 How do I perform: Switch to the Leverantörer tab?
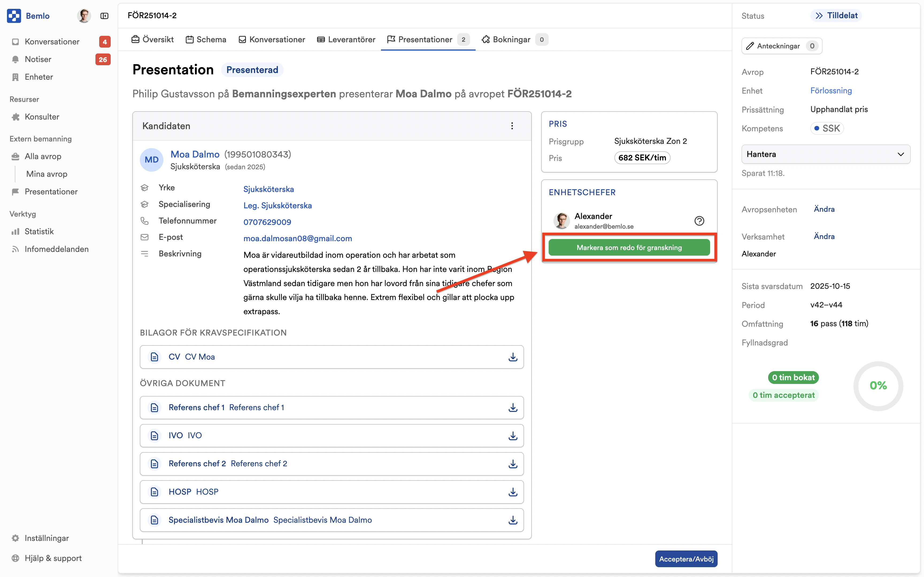click(x=346, y=39)
